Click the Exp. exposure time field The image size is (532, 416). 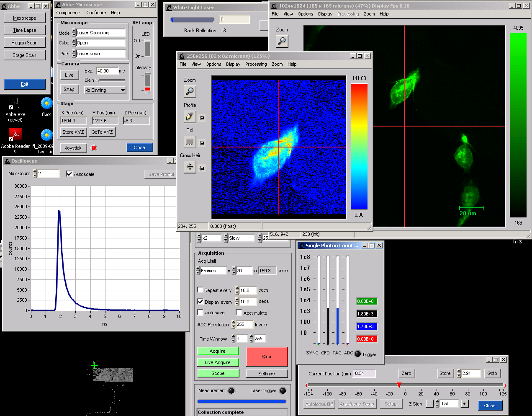[x=107, y=71]
